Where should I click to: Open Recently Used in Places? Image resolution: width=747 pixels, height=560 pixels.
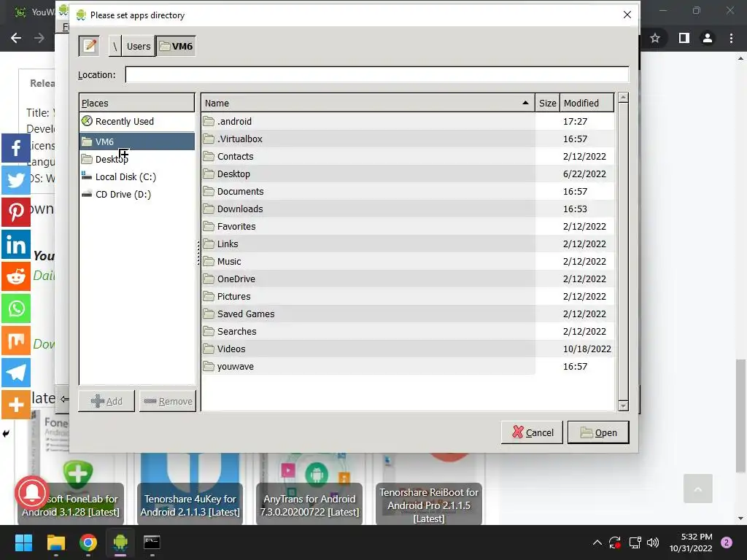pyautogui.click(x=136, y=122)
